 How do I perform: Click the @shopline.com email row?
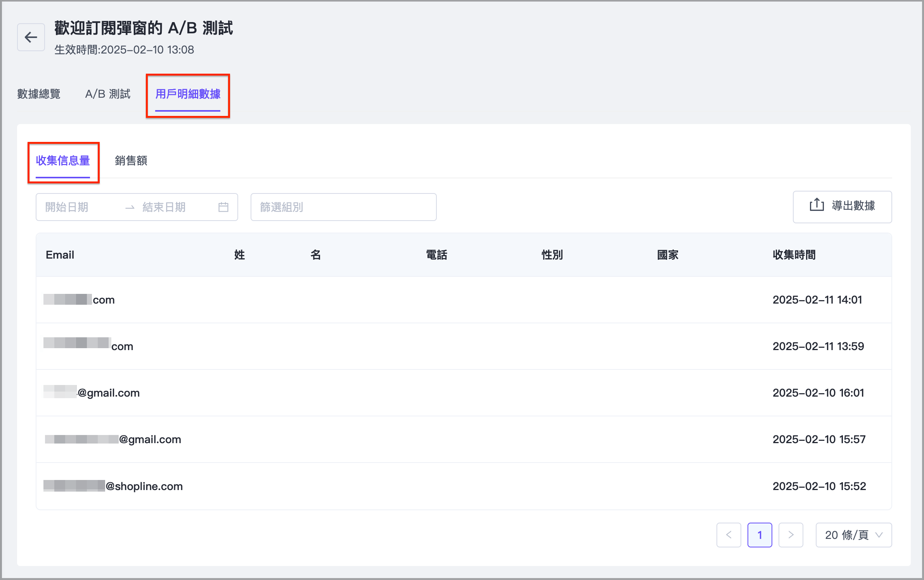(144, 486)
